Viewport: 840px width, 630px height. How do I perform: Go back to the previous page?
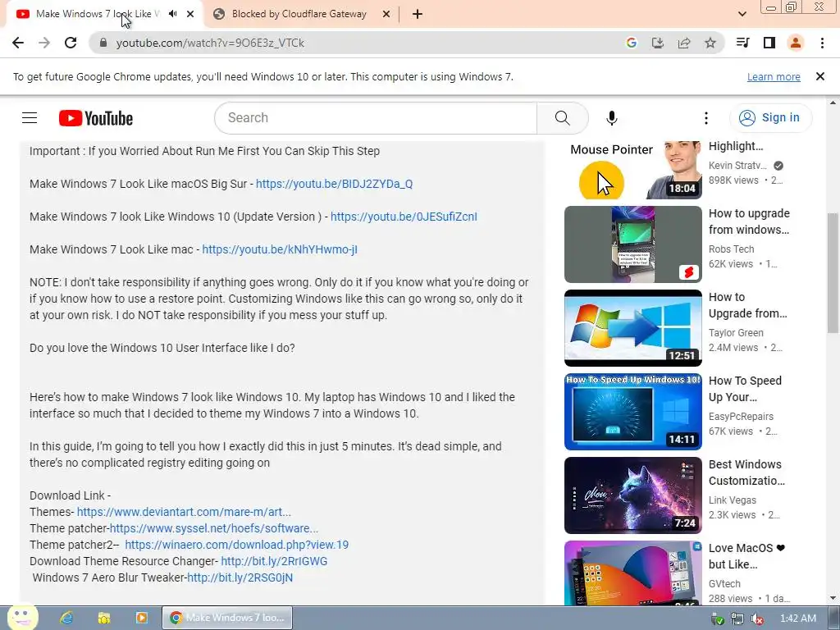tap(18, 43)
